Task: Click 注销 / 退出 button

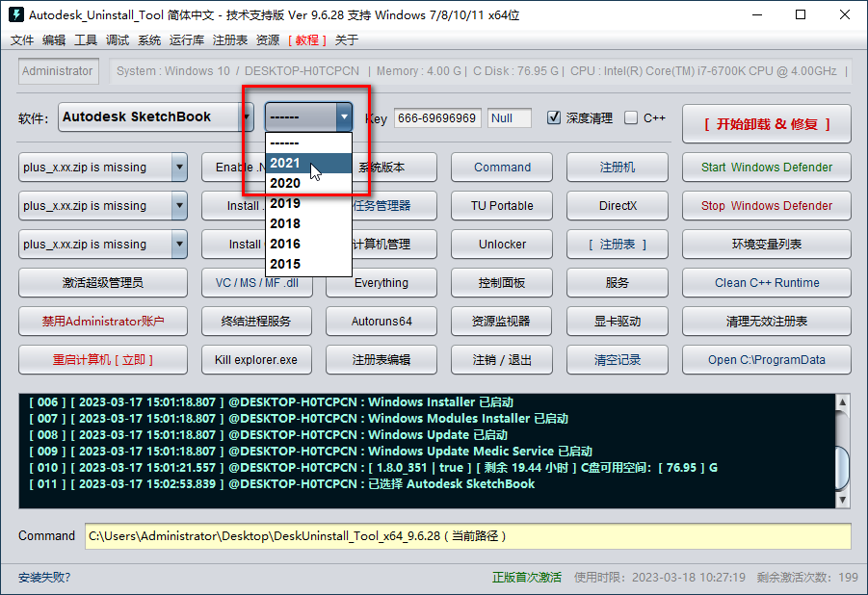Action: click(x=502, y=360)
